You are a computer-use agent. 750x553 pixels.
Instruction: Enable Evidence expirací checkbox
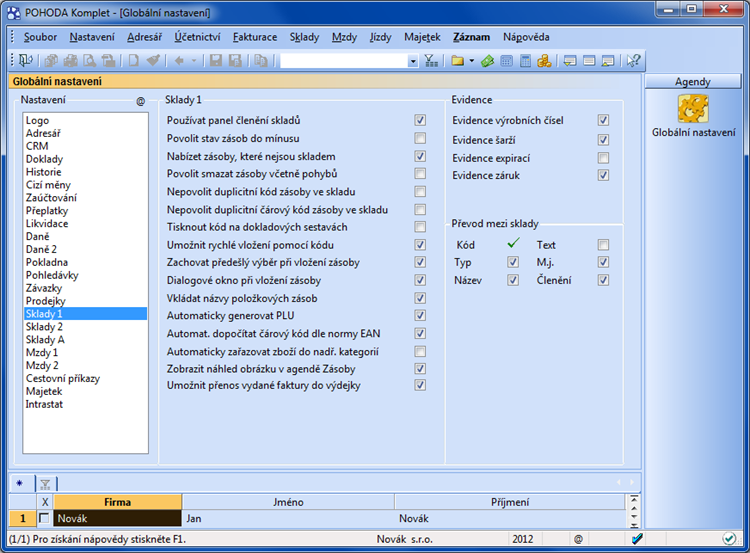coord(603,158)
